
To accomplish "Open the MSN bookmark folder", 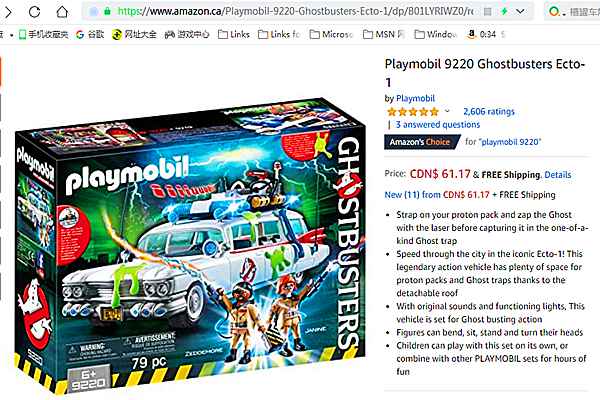I will [x=384, y=34].
